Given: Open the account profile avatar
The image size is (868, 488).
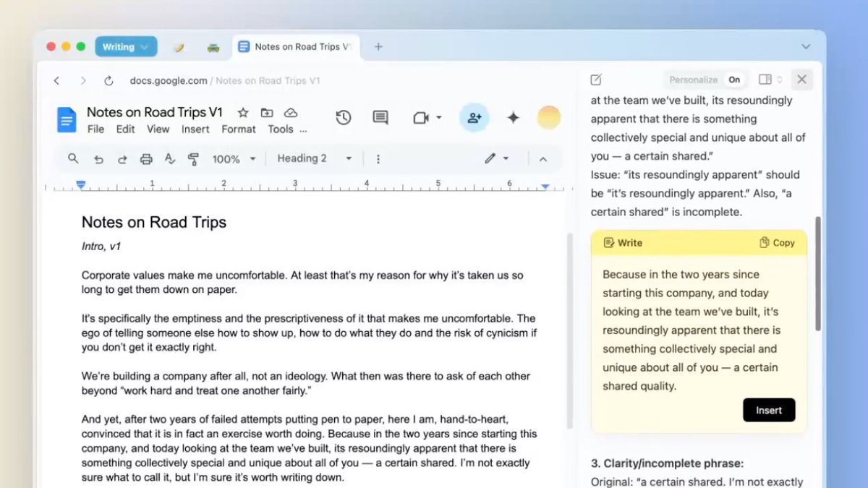Looking at the screenshot, I should [x=549, y=117].
